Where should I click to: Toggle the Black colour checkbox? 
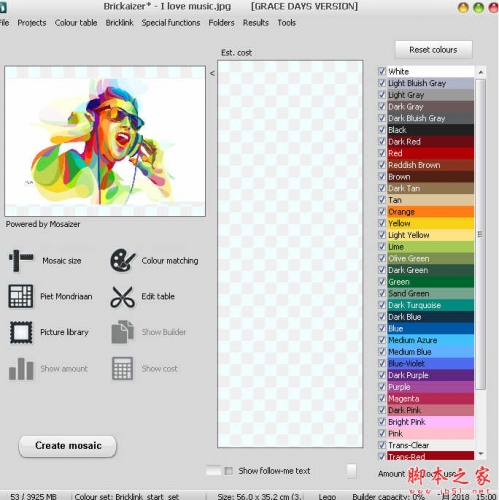point(382,129)
